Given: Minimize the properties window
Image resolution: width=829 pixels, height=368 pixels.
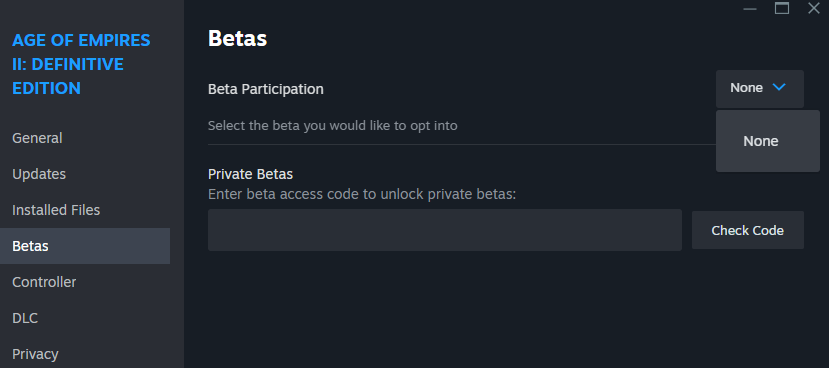Looking at the screenshot, I should click(750, 9).
